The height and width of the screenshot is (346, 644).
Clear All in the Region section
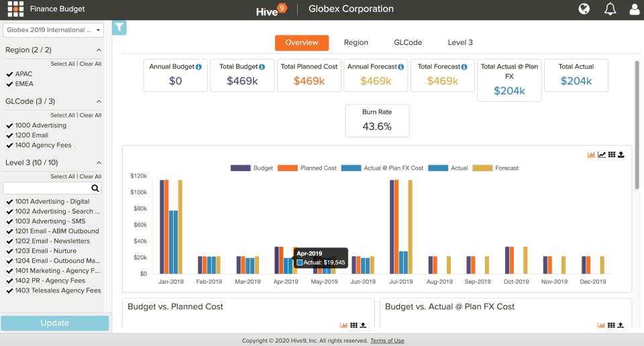[91, 64]
